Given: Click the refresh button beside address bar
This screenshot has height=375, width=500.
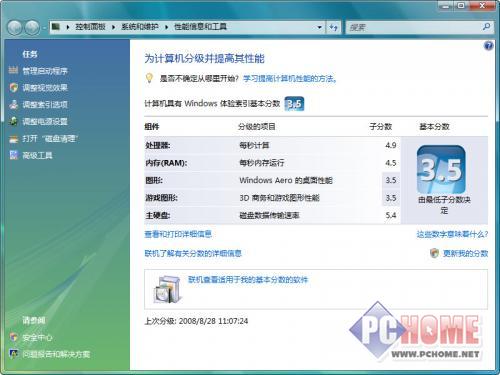Looking at the screenshot, I should coord(333,27).
